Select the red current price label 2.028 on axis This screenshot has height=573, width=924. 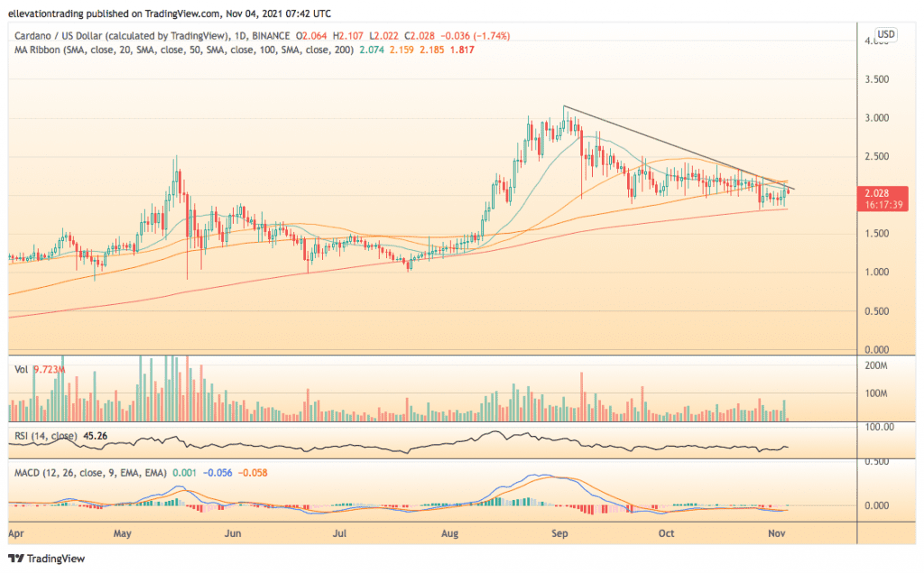coord(877,193)
